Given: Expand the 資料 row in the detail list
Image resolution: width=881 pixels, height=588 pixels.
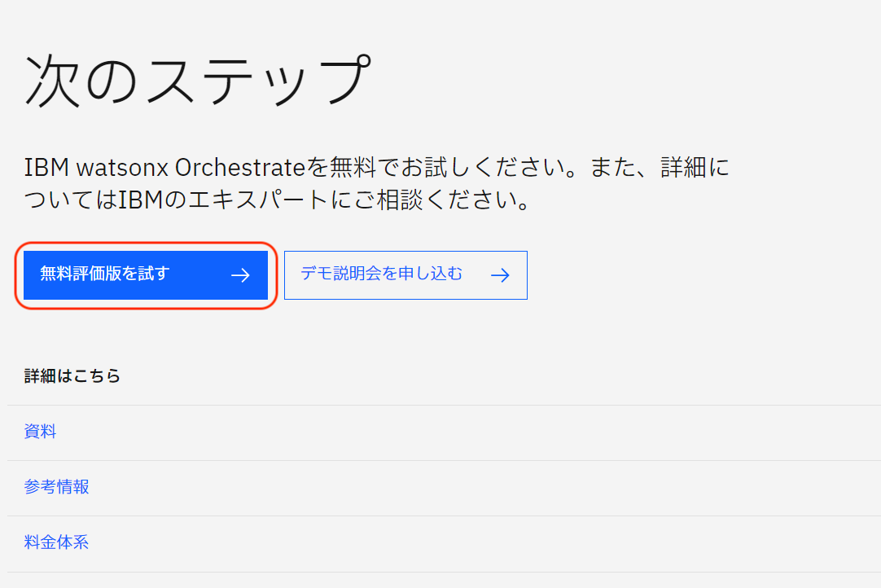Looking at the screenshot, I should pyautogui.click(x=39, y=431).
